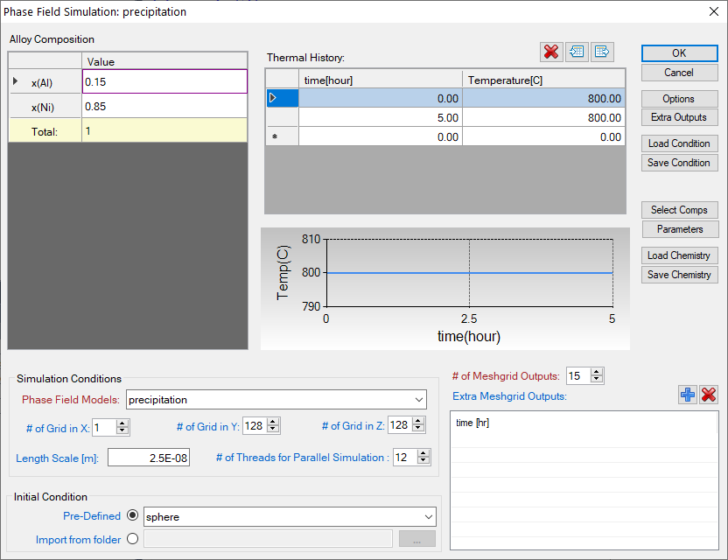The height and width of the screenshot is (560, 728).
Task: Open Extra Outputs settings
Action: click(678, 117)
